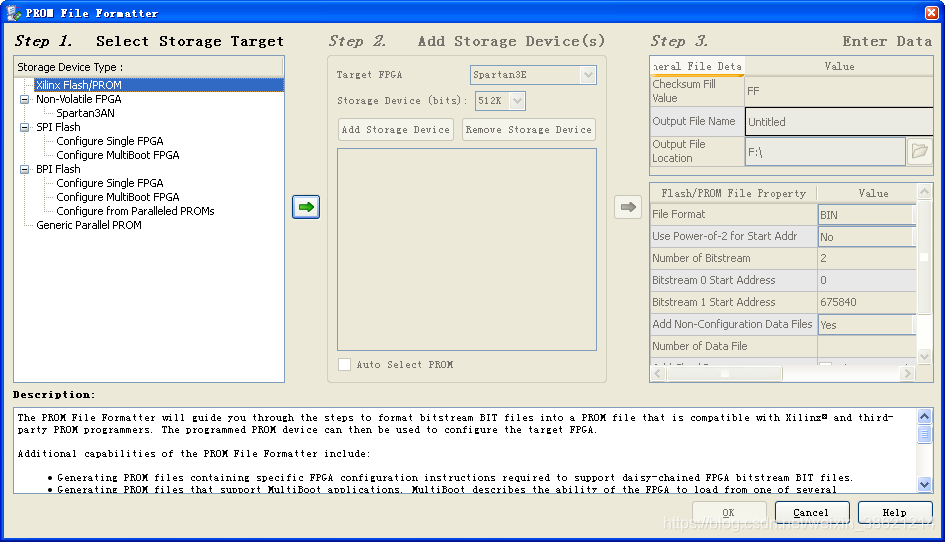Click the Description scroll up arrow
Screen dimensions: 945x542
coord(924,416)
